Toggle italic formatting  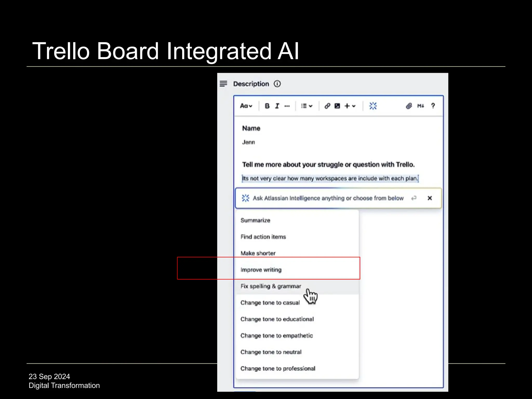coord(277,106)
